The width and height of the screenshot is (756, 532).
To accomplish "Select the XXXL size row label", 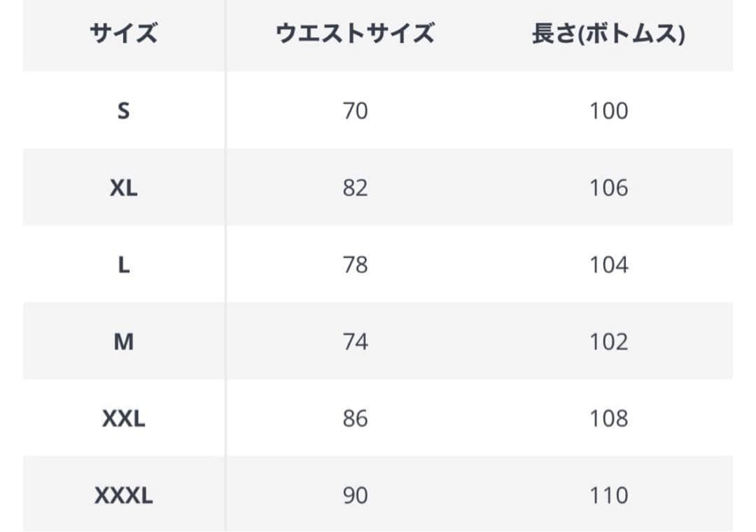I will 123,496.
